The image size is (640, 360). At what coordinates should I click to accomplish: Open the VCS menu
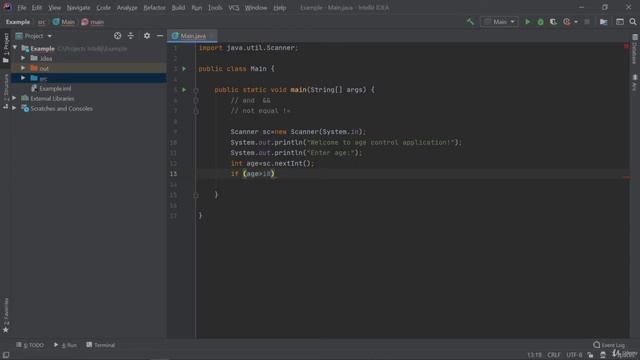(x=234, y=8)
